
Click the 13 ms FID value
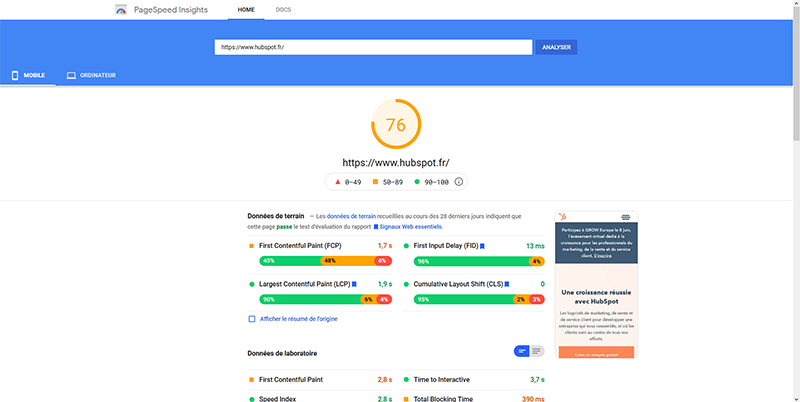coord(535,246)
